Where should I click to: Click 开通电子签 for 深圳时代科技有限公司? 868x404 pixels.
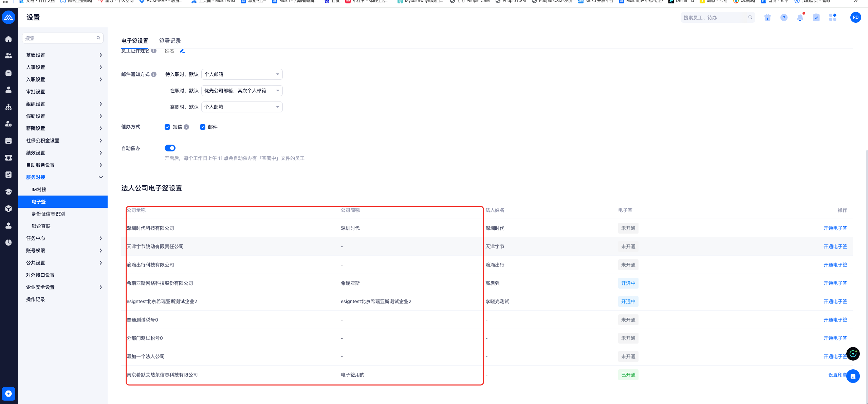click(835, 228)
